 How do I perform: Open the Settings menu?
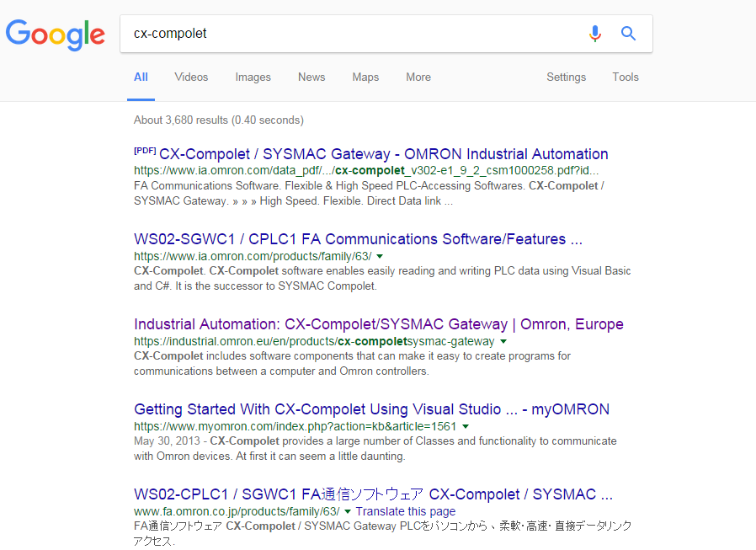pos(566,77)
